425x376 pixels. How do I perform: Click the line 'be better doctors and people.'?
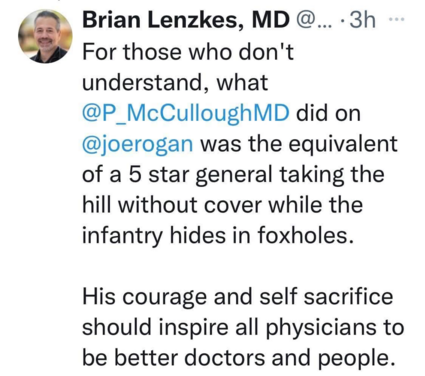pyautogui.click(x=236, y=358)
